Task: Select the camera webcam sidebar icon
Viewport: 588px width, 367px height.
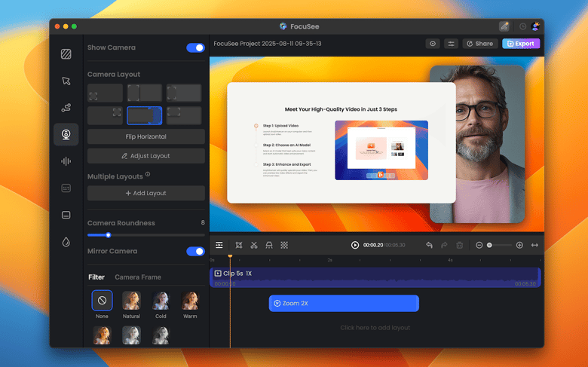Action: [66, 134]
